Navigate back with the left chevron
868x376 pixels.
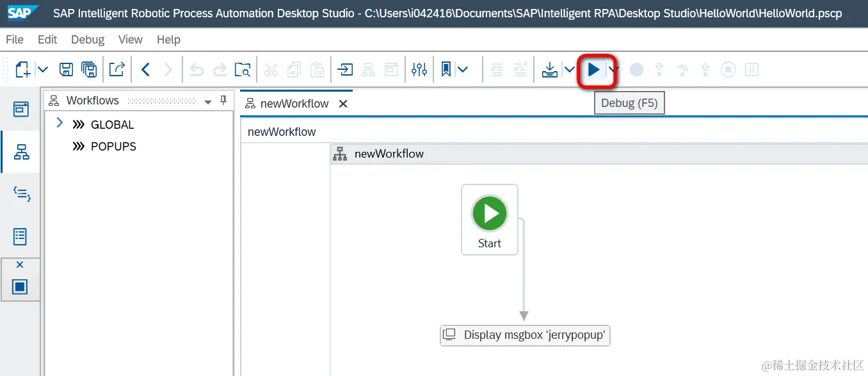click(x=145, y=69)
